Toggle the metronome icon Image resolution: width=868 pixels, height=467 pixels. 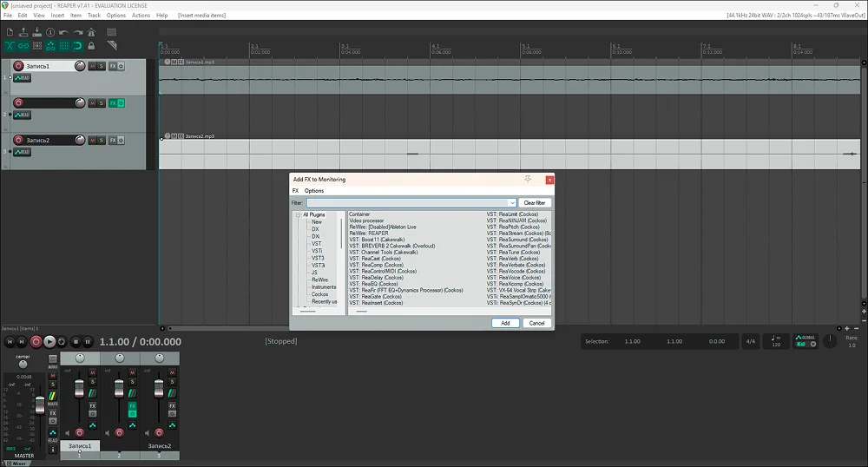[x=91, y=33]
